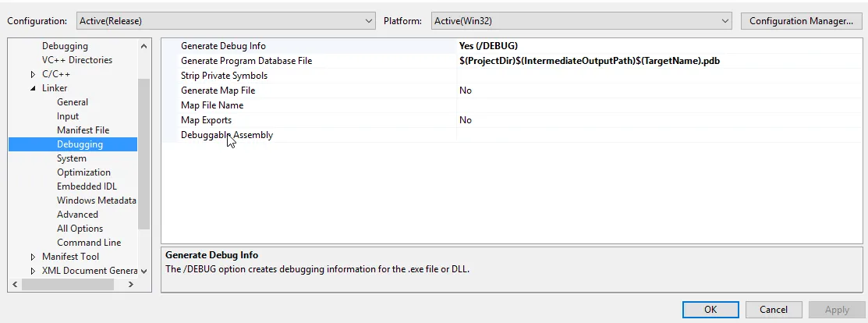
Task: Click the tree's scroll down arrow
Action: coord(143,271)
